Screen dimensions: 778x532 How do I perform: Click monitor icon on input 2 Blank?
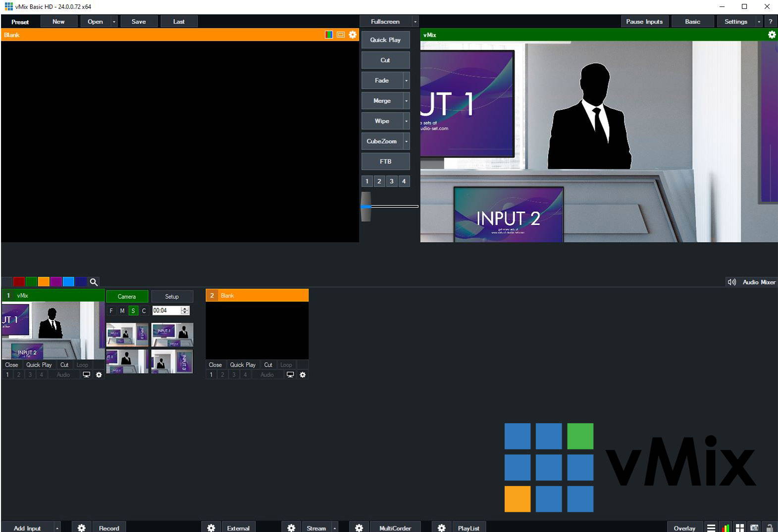coord(291,375)
